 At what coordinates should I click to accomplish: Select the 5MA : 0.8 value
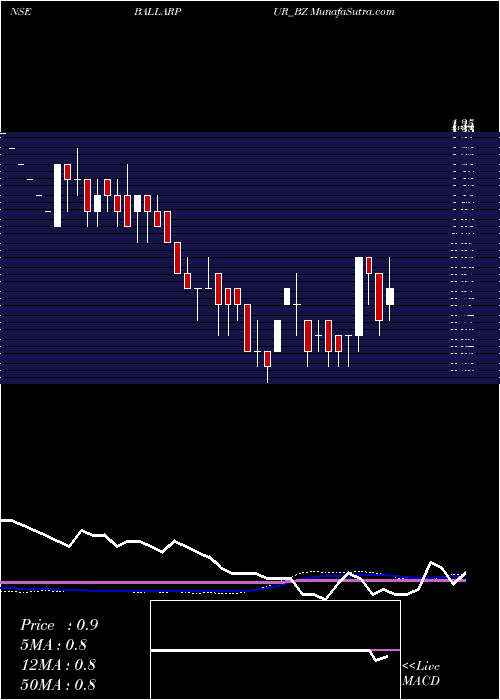[54, 645]
